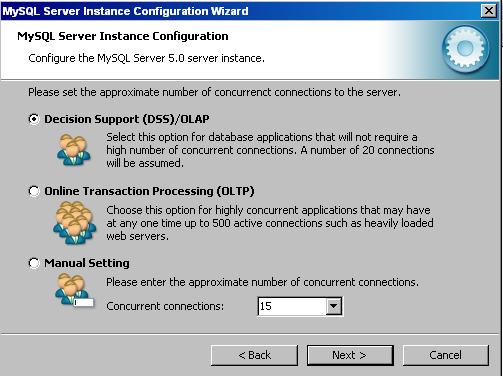The image size is (503, 376).
Task: Click the gear logo in header
Action: pyautogui.click(x=465, y=49)
